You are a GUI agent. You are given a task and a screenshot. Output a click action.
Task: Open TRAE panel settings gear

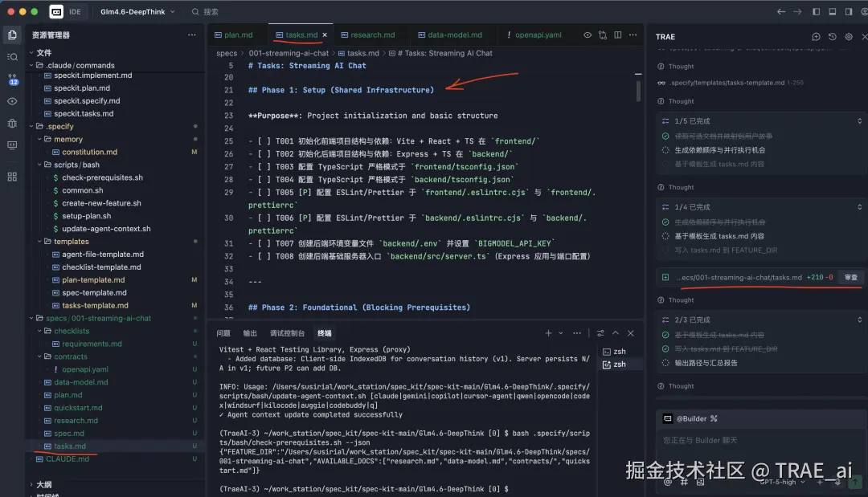coord(849,36)
